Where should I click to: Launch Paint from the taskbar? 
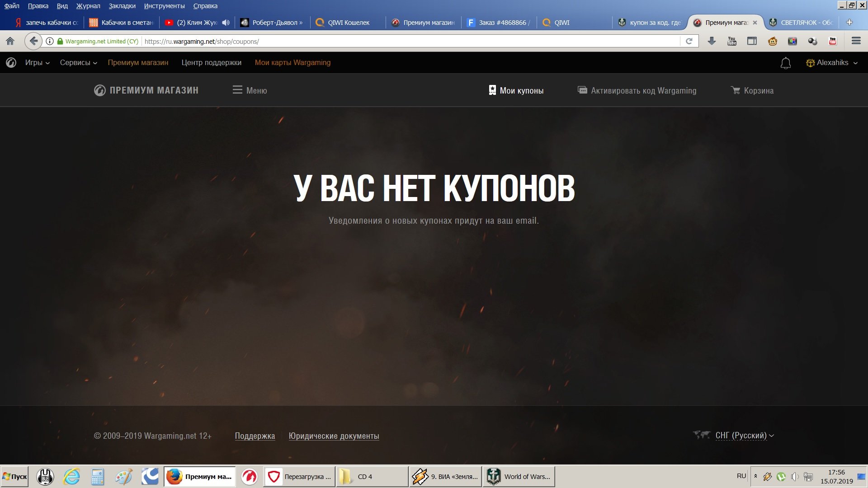point(123,477)
